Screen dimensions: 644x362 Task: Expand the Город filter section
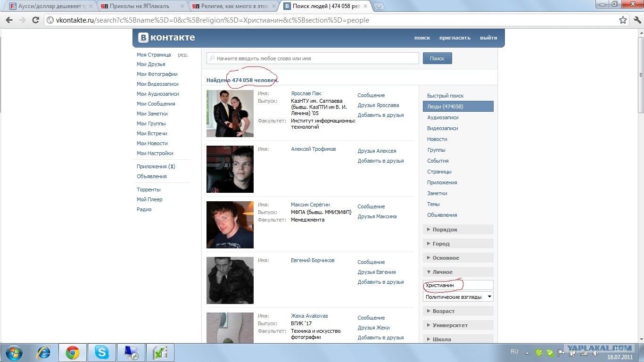tap(458, 244)
